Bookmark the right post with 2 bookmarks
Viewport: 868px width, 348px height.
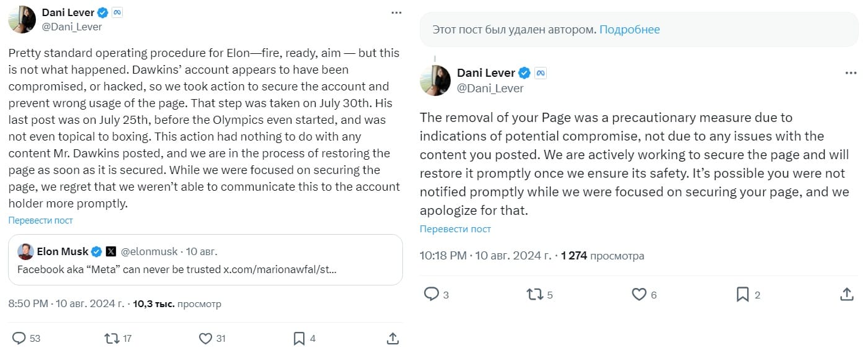743,295
